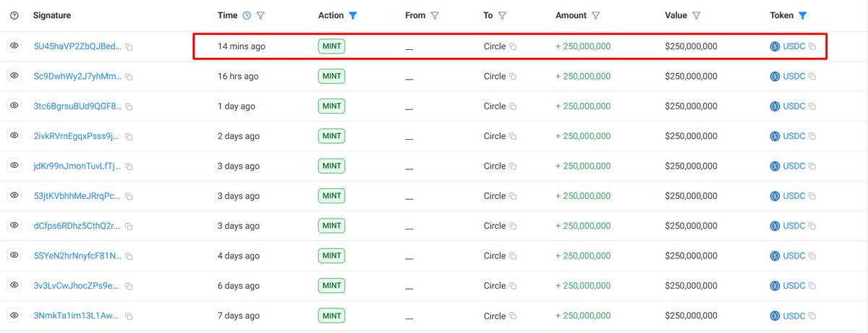The width and height of the screenshot is (868, 333).
Task: Click the help question mark icon in header
Action: pyautogui.click(x=14, y=15)
